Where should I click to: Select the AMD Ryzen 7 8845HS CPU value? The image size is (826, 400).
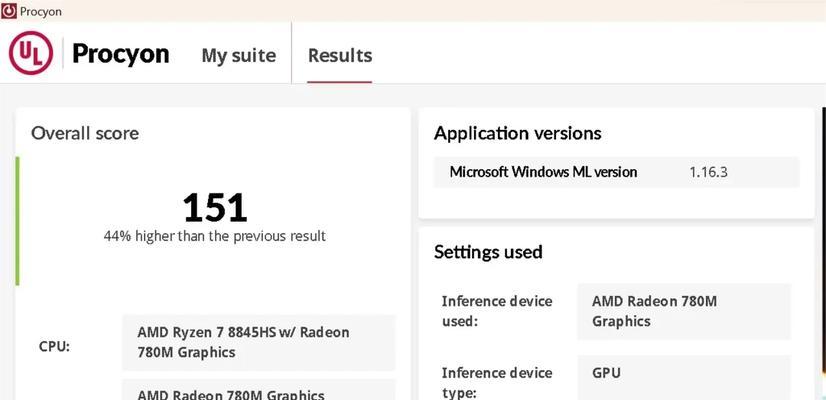tap(259, 342)
